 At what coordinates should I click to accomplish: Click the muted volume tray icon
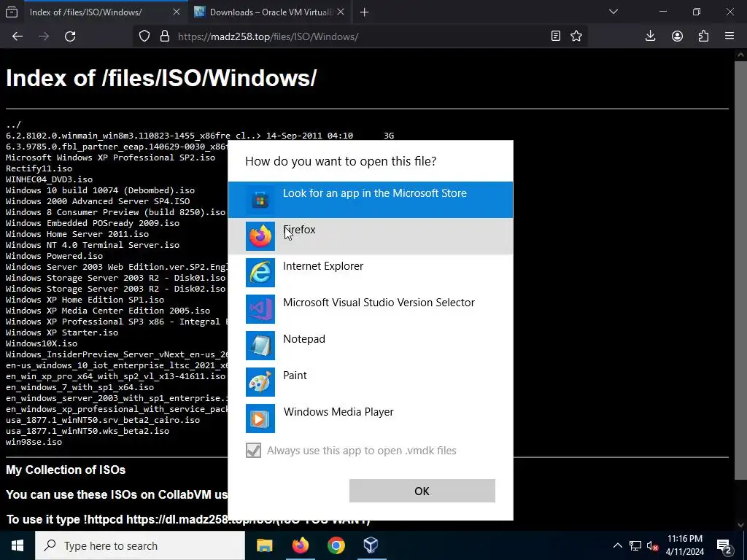[x=652, y=545]
